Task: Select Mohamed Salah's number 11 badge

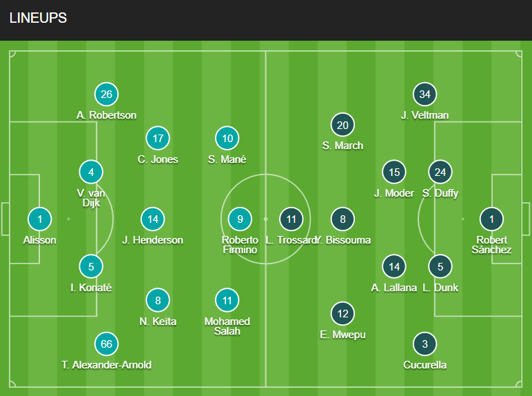Action: point(227,301)
